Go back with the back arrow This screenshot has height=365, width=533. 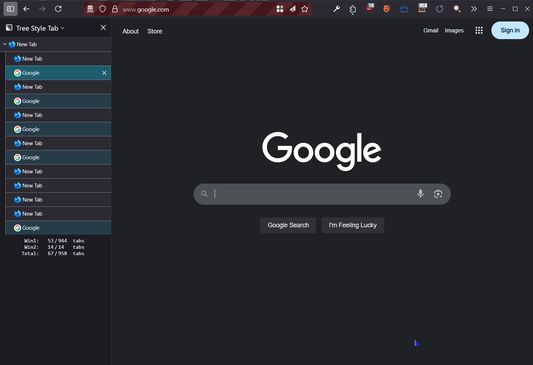click(x=26, y=9)
